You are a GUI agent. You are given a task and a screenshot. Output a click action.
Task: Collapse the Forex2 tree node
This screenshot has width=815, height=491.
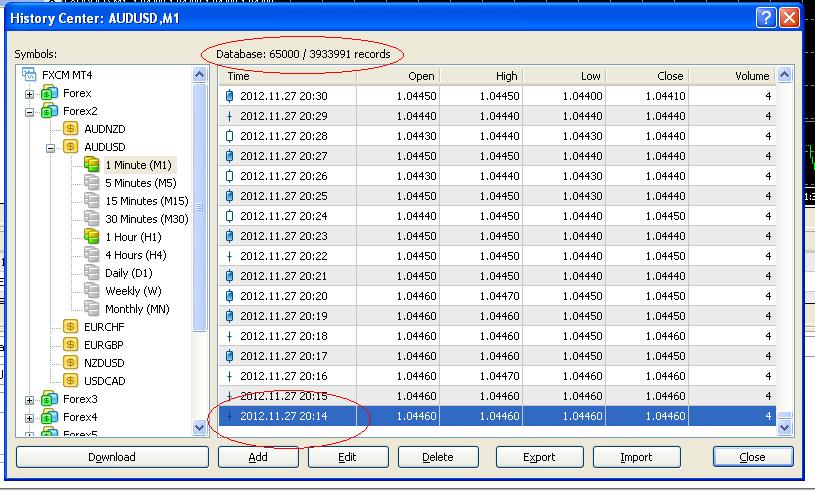(x=30, y=112)
